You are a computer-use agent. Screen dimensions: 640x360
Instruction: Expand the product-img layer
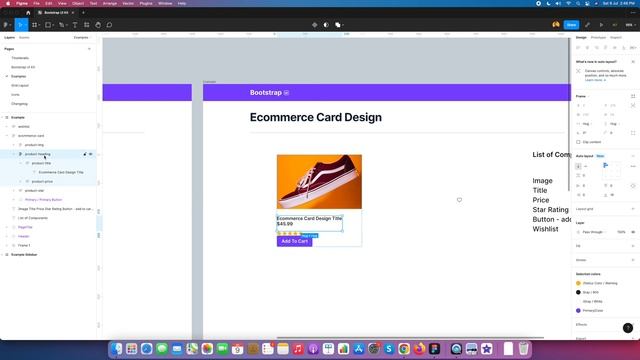point(14,145)
